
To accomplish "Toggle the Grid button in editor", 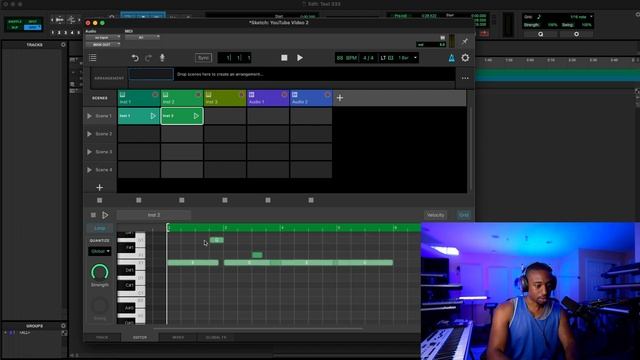I will tap(464, 215).
